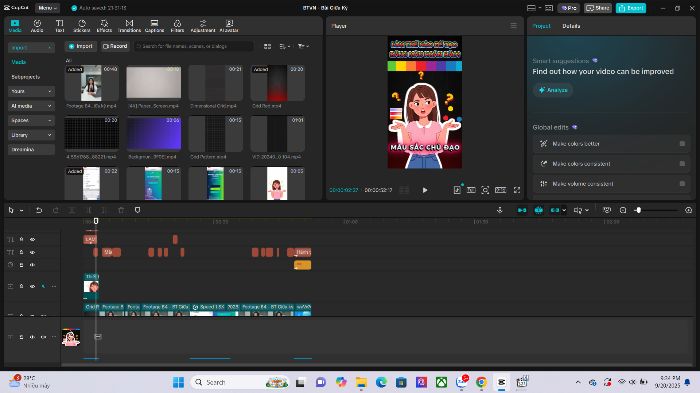This screenshot has height=393, width=700.
Task: Click the zoom-to-fit timeline icon at far right
Action: coord(688,210)
